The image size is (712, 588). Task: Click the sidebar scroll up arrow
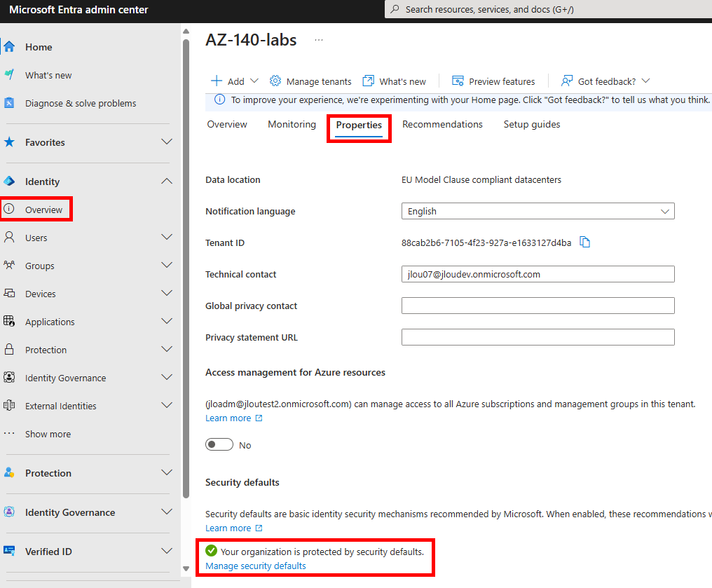point(186,32)
